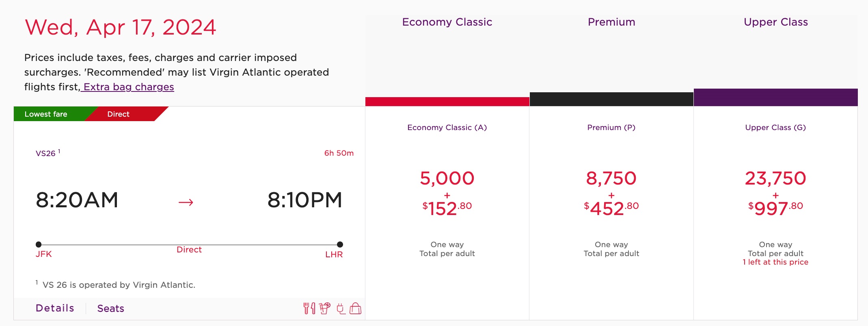Select the drinks amenity icon
The height and width of the screenshot is (326, 868).
pos(325,308)
